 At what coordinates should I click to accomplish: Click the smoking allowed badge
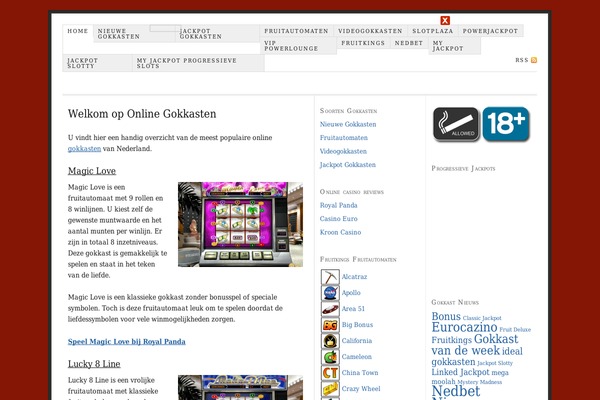point(456,124)
